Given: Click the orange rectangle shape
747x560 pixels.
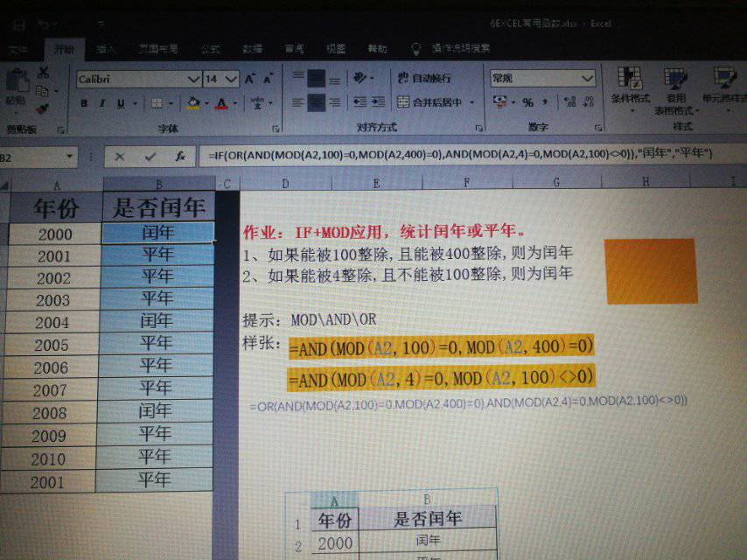Looking at the screenshot, I should point(652,271).
